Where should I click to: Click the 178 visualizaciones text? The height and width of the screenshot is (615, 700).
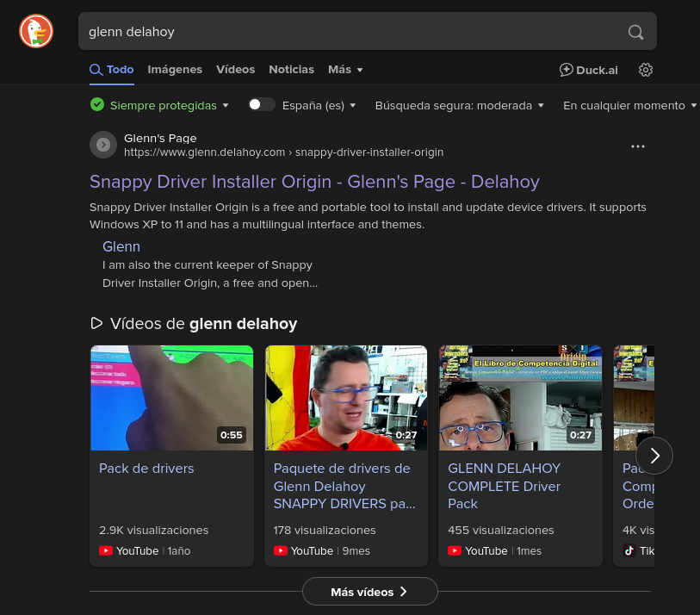tap(325, 530)
